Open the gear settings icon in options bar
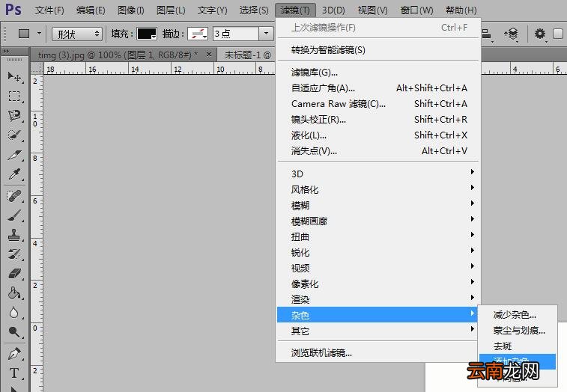 [540, 34]
